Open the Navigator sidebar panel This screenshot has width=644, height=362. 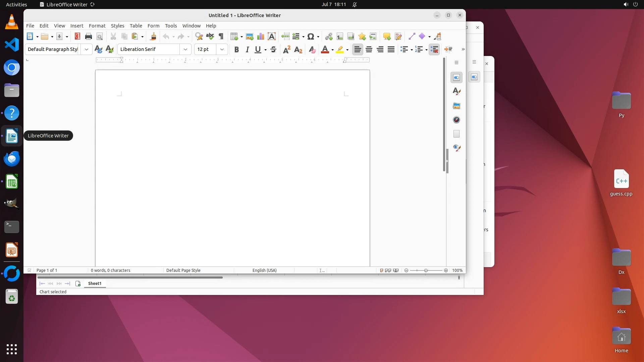click(x=457, y=120)
